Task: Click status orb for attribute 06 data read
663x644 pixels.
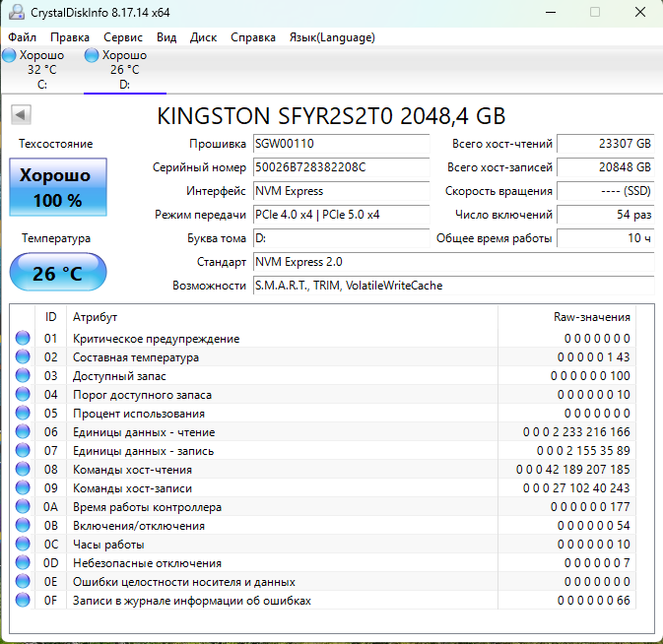Action: pyautogui.click(x=23, y=432)
